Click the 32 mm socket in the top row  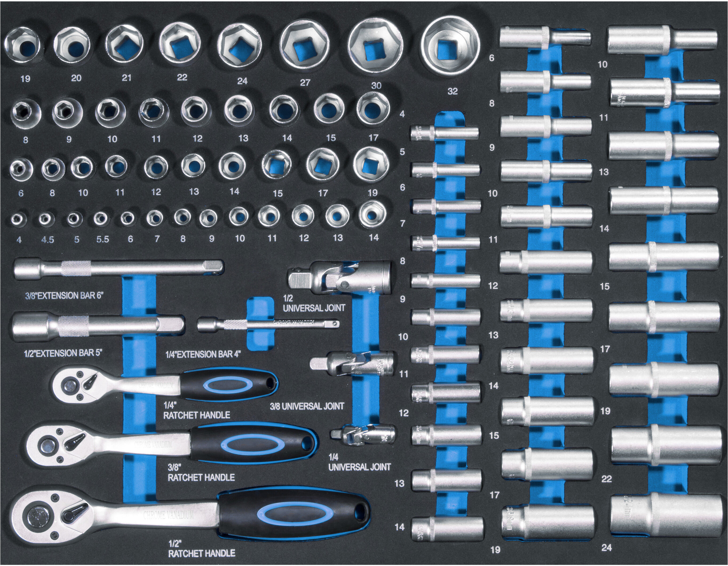pyautogui.click(x=450, y=45)
